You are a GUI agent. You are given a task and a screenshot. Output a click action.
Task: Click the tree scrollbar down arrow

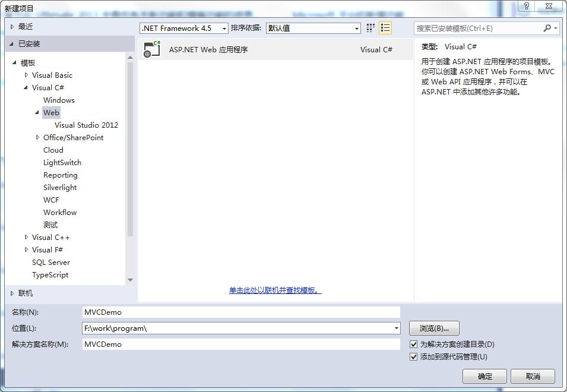pyautogui.click(x=130, y=280)
